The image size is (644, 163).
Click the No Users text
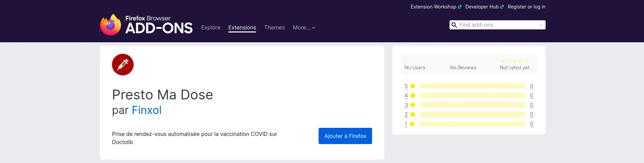(x=415, y=68)
